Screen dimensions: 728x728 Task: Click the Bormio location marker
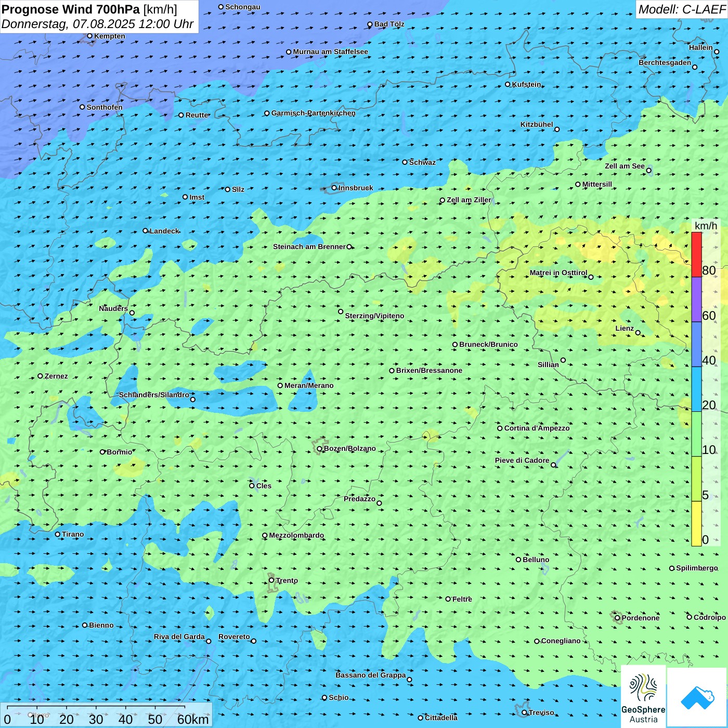point(102,452)
